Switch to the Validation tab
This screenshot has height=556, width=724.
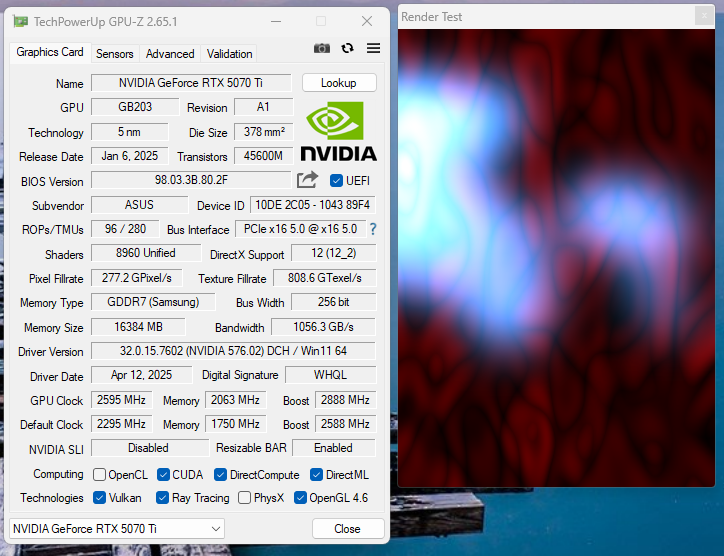[x=229, y=54]
